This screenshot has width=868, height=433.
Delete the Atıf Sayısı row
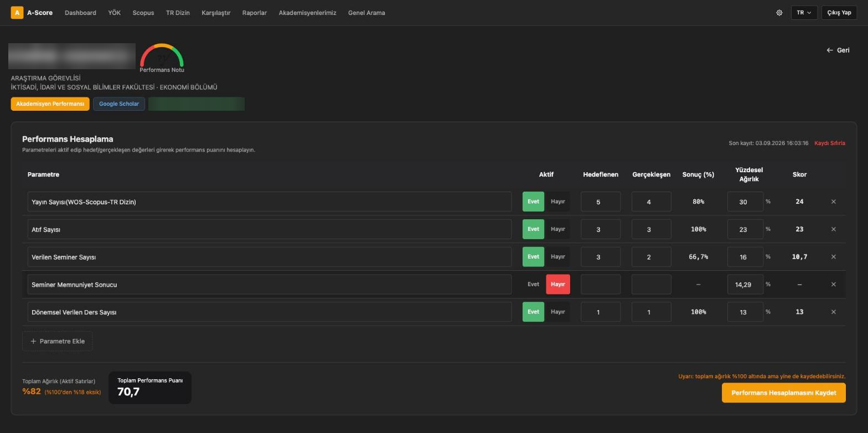coord(833,229)
